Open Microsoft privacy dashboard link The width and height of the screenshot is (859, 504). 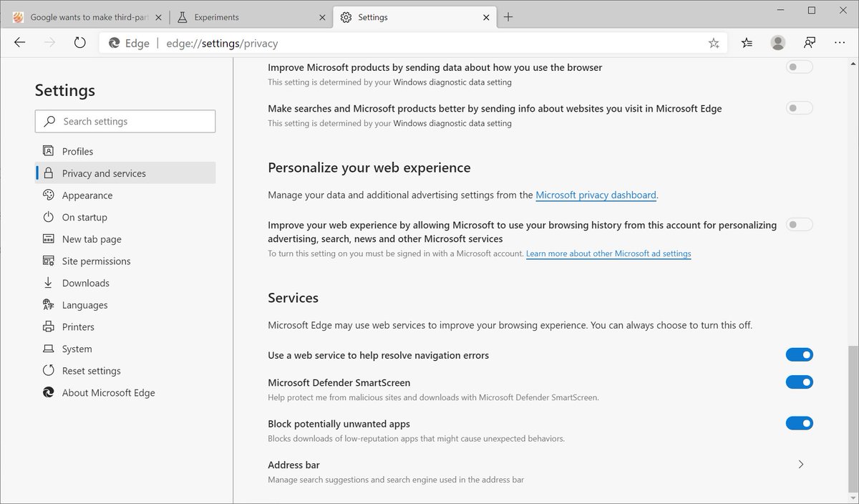click(596, 195)
